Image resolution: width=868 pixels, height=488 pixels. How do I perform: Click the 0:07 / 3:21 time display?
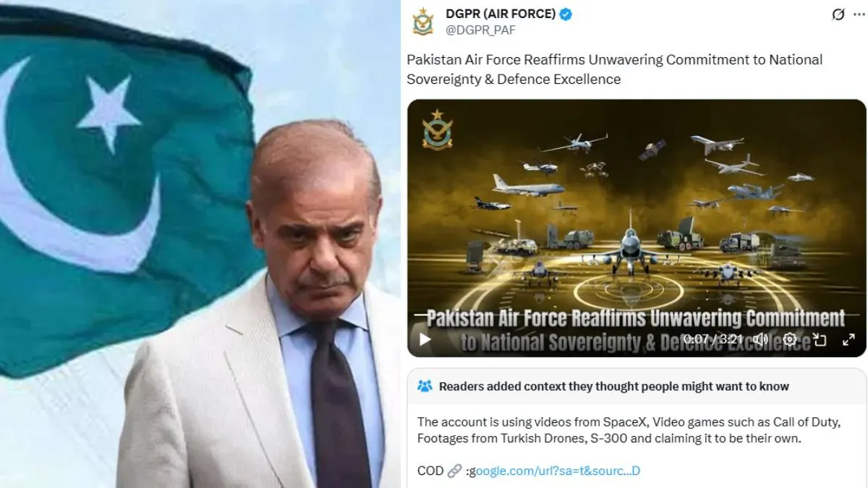(x=713, y=338)
